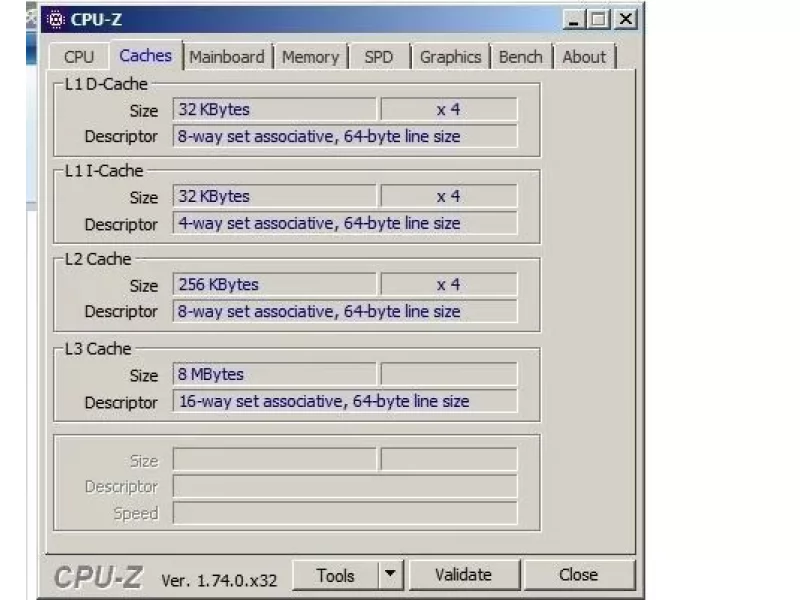This screenshot has height=600, width=800.
Task: Open the SPD tab
Action: (379, 57)
